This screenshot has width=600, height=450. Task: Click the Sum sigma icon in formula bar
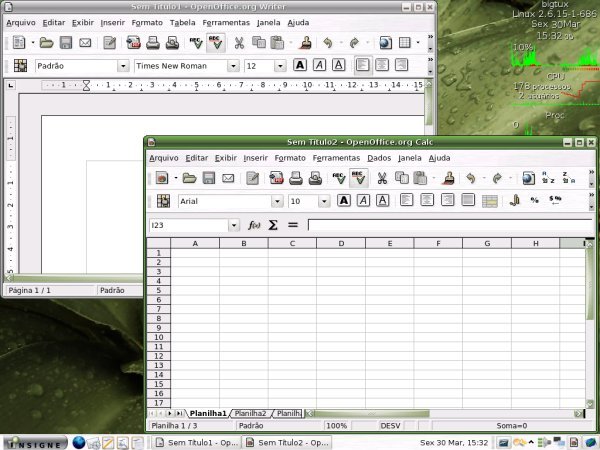point(273,225)
